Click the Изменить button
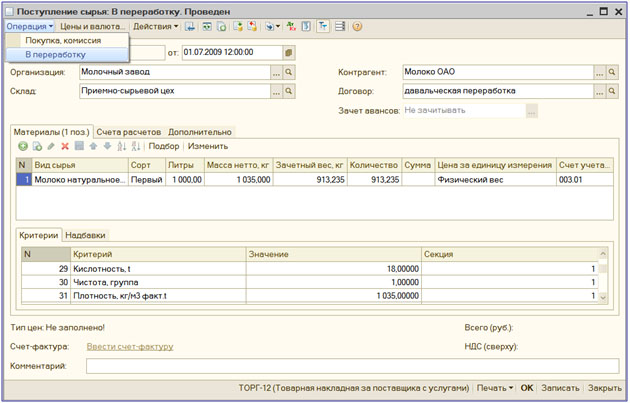630x403 pixels. tap(208, 146)
